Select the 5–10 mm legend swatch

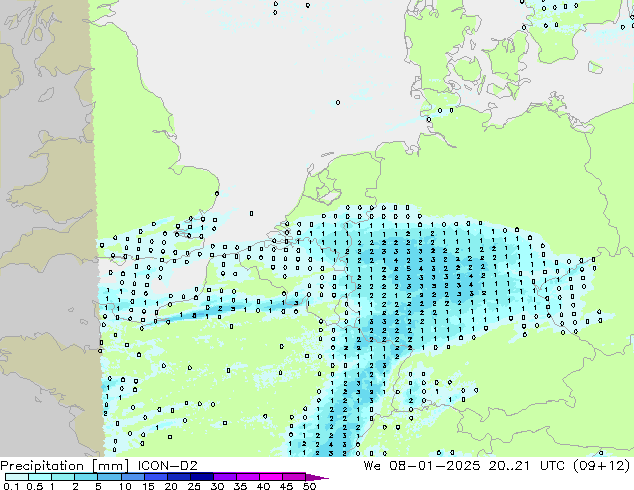109,477
